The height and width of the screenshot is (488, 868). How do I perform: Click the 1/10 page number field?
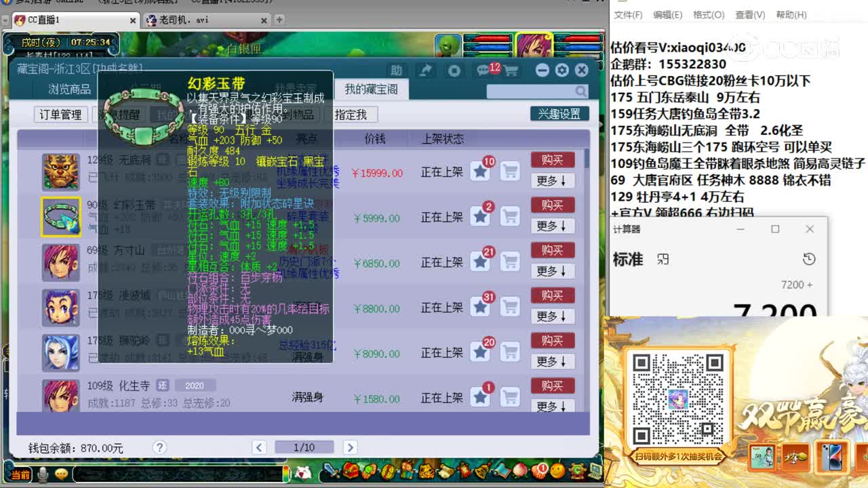tap(304, 447)
